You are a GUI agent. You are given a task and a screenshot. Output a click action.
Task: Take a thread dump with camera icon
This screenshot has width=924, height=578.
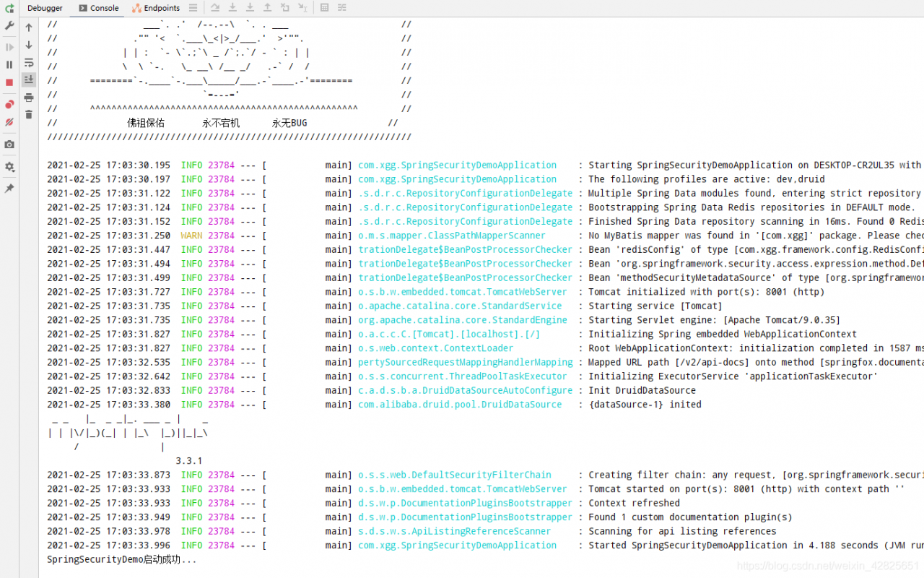[9, 144]
